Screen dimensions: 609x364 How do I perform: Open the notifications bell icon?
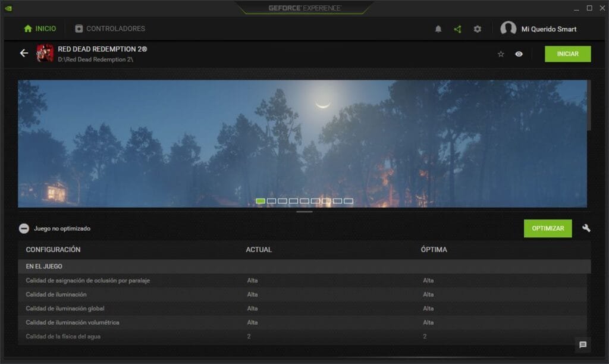click(438, 29)
